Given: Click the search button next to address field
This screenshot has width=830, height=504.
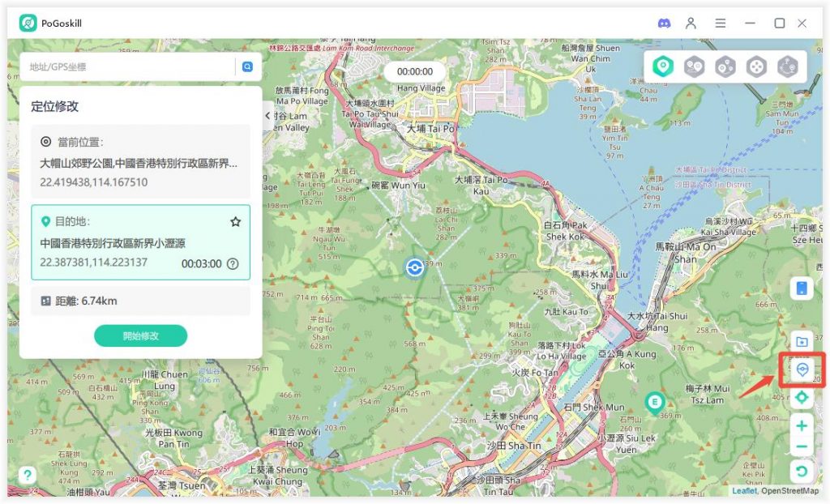Looking at the screenshot, I should click(247, 67).
